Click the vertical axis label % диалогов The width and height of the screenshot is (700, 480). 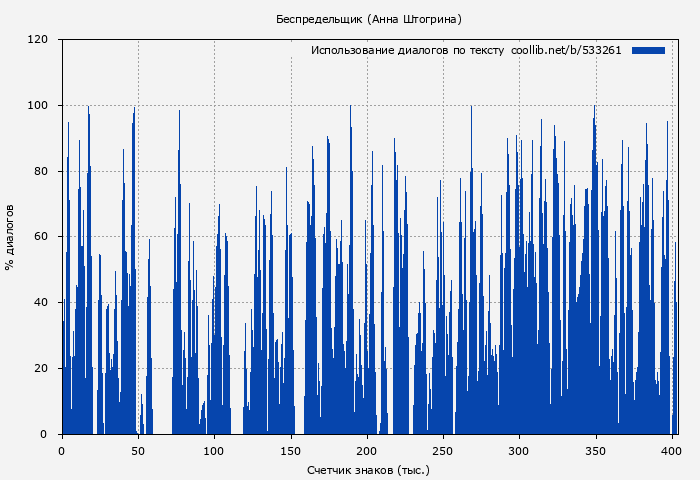10,237
